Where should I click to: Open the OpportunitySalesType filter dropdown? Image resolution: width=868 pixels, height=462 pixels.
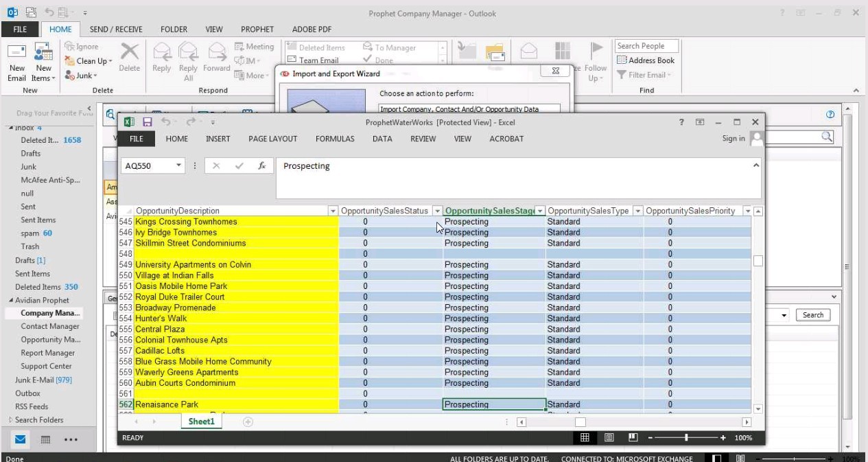tap(638, 211)
